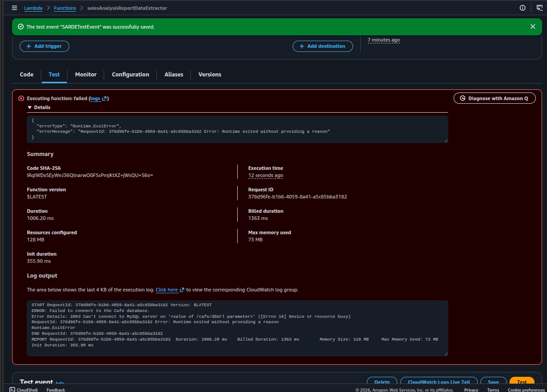Open the Terms link in footer
547x392 pixels.
(493, 390)
